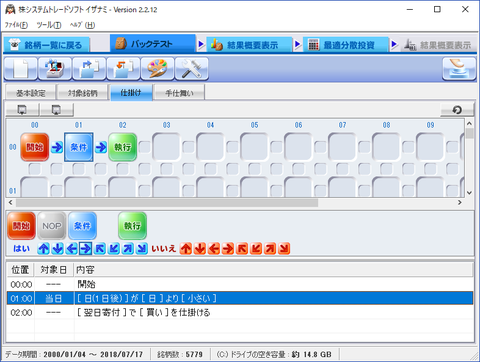Screen dimensions: 480x362
Task: Select the red 開始 block in flow grid
Action: [35, 147]
